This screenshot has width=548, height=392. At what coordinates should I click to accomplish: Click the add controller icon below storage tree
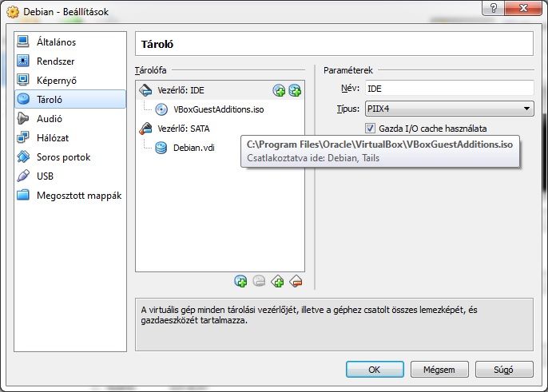[x=277, y=281]
